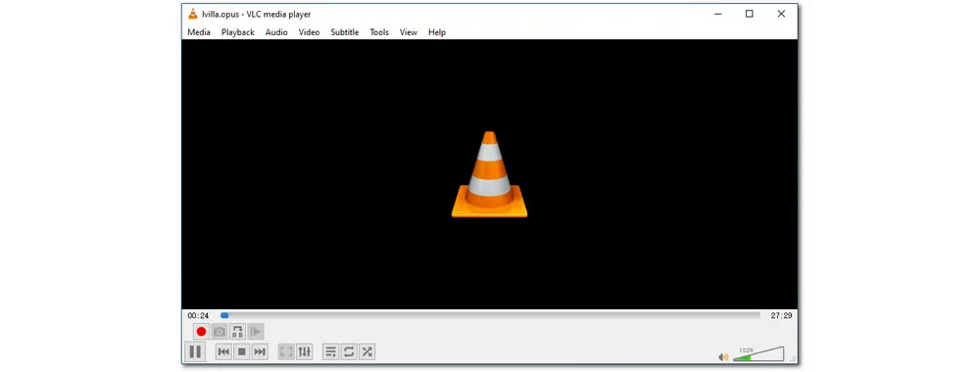Open the Media menu
Image resolution: width=980 pixels, height=372 pixels.
click(x=199, y=32)
